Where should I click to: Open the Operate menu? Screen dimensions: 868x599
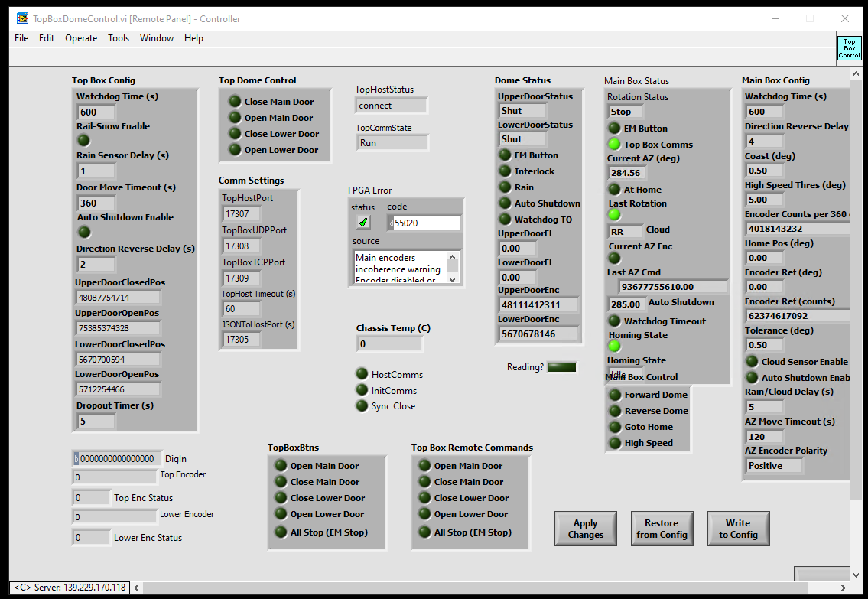pyautogui.click(x=81, y=38)
